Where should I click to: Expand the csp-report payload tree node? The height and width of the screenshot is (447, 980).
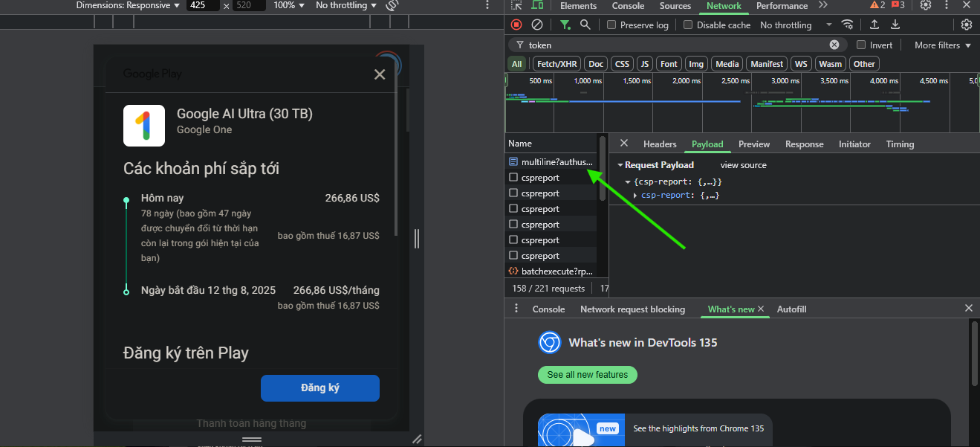pyautogui.click(x=635, y=196)
